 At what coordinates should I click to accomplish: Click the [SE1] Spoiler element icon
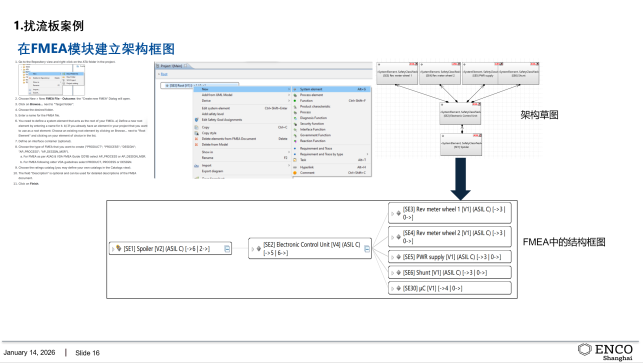[119, 248]
